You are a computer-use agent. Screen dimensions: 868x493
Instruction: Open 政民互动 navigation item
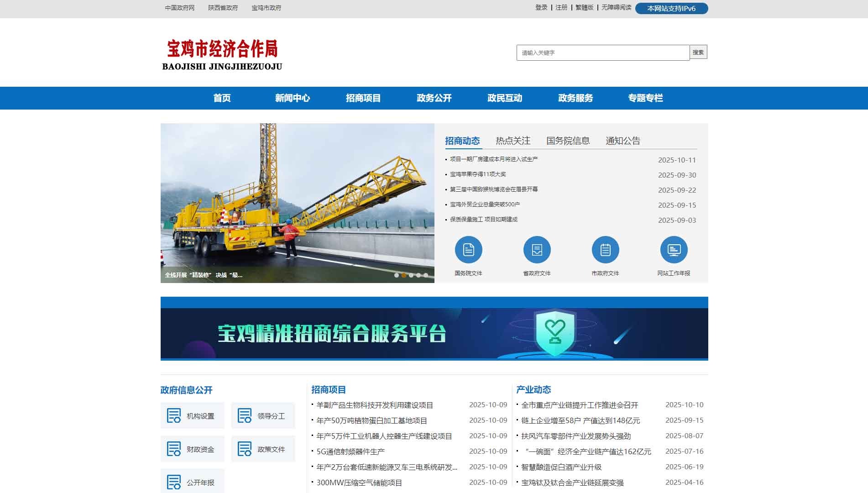click(505, 98)
